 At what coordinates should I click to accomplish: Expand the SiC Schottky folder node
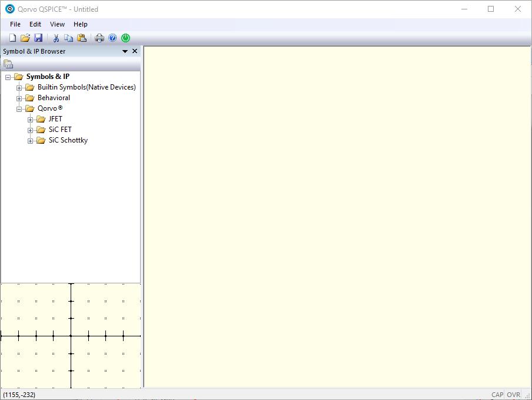(x=30, y=141)
